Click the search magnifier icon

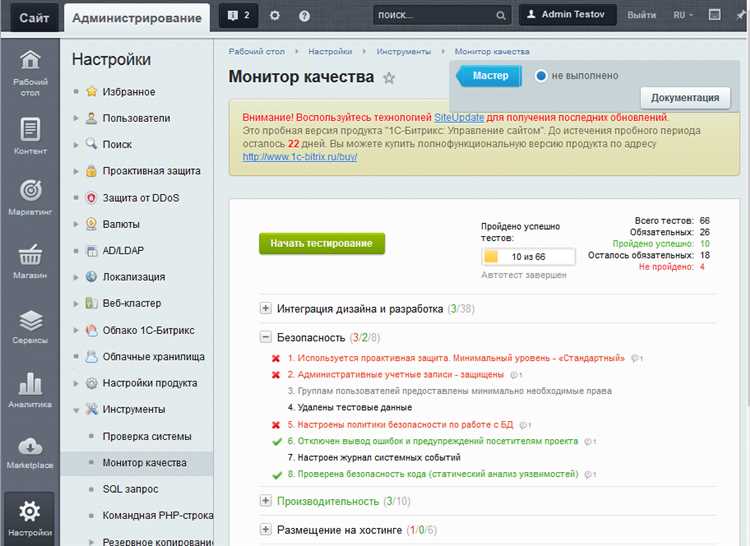(500, 16)
